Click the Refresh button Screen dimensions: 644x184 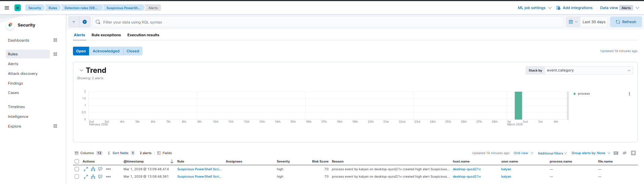[626, 22]
